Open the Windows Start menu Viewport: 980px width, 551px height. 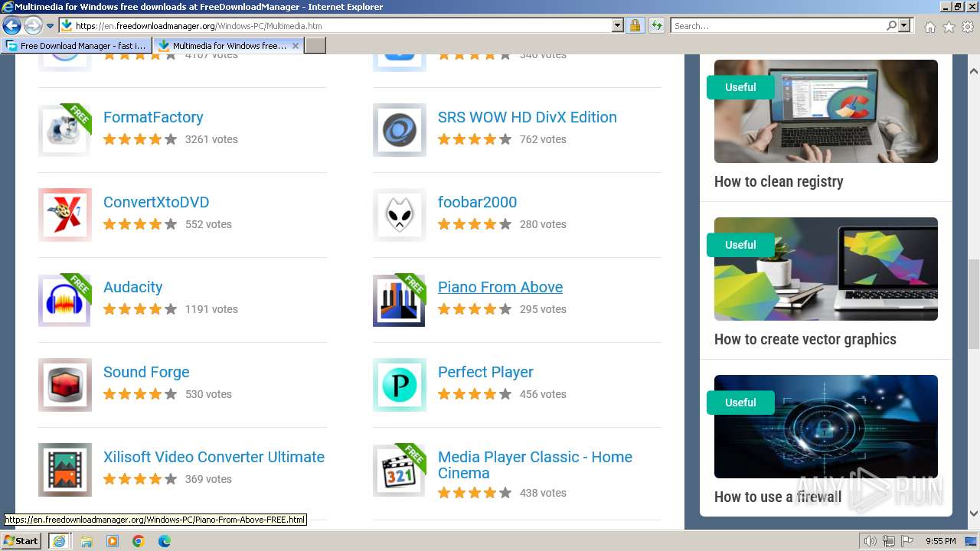(x=21, y=541)
